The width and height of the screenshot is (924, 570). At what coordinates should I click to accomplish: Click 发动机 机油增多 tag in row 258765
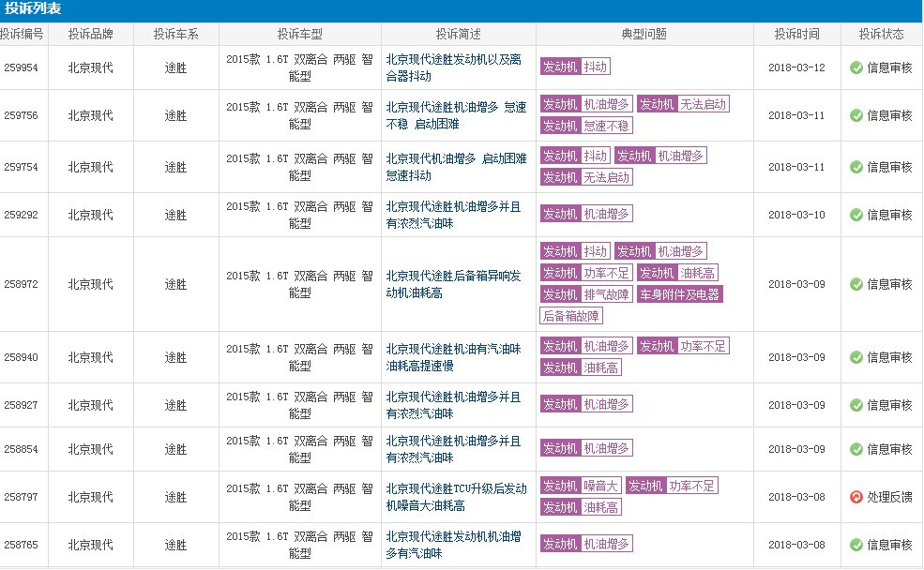pos(586,544)
